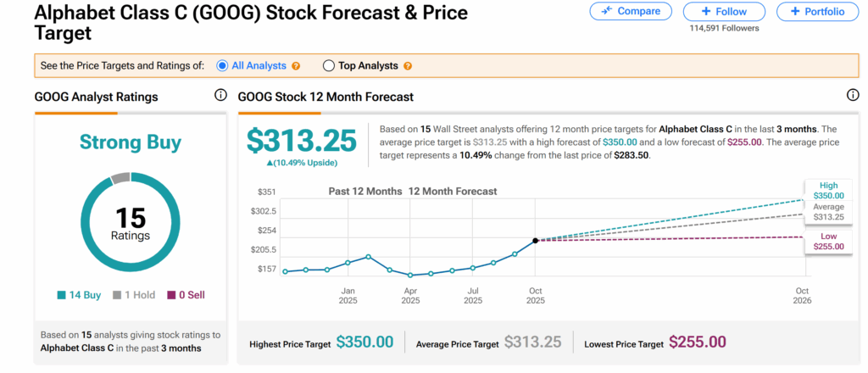Click the plus icon in Portfolio button
The height and width of the screenshot is (373, 868).
(794, 12)
